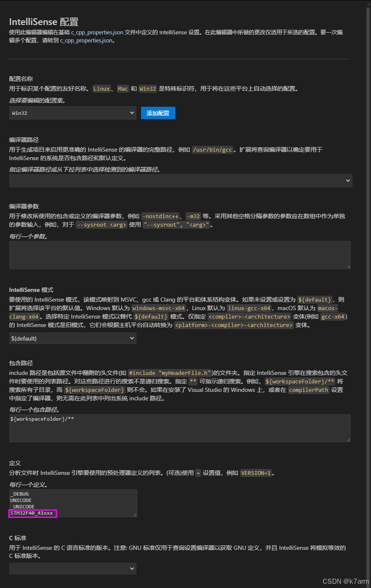The height and width of the screenshot is (588, 371).
Task: Click the --sysroot <arg> example code
Action: click(x=102, y=225)
